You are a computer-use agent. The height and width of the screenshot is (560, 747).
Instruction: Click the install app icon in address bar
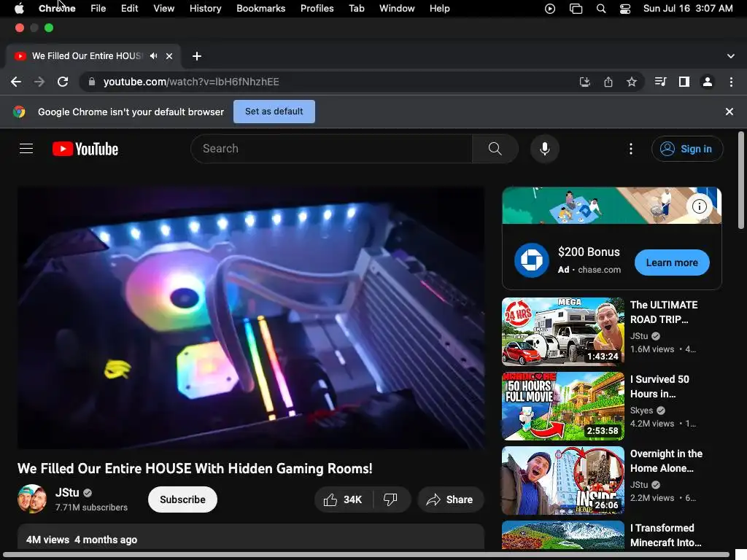(584, 82)
